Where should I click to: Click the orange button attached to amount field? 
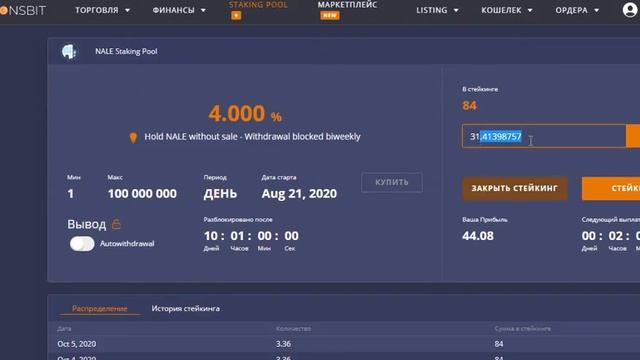tap(633, 136)
